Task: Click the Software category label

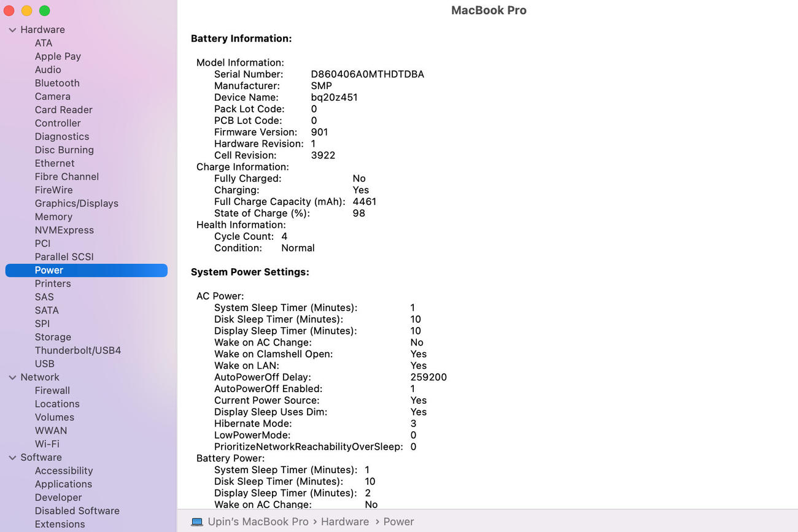Action: [41, 457]
